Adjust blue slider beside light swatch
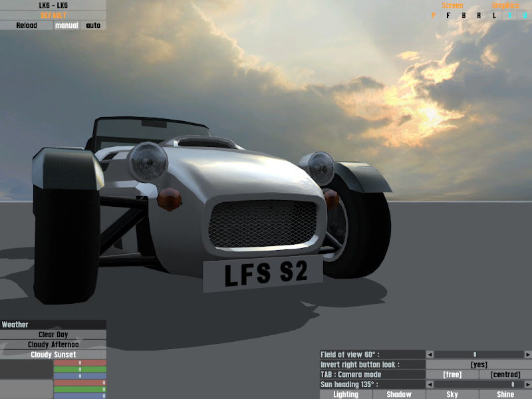 click(80, 396)
